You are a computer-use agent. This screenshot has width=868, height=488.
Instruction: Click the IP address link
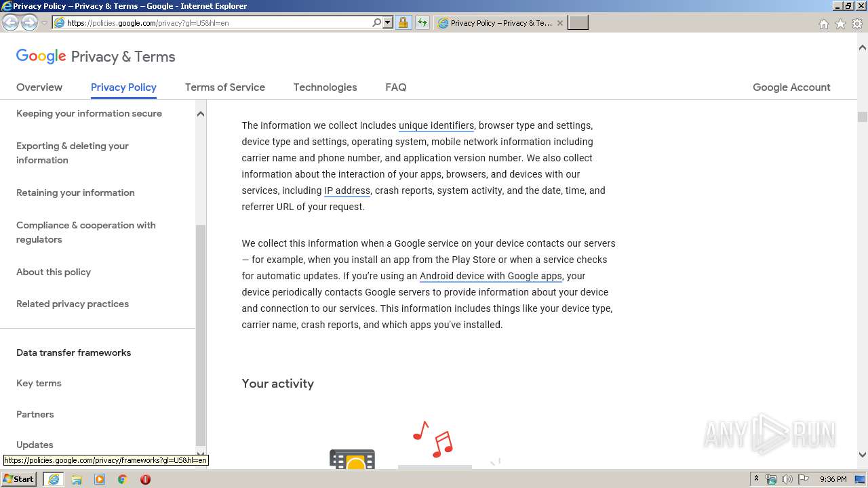pyautogui.click(x=347, y=190)
